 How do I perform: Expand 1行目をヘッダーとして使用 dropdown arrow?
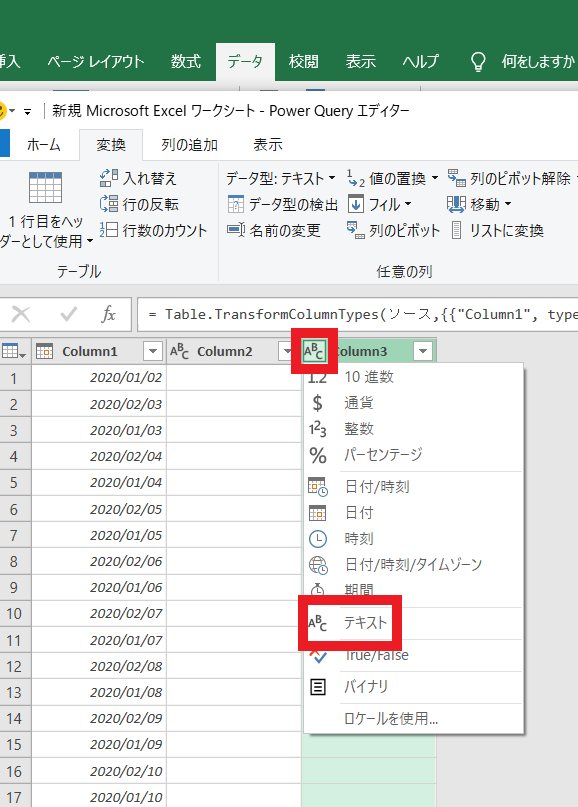pos(90,241)
